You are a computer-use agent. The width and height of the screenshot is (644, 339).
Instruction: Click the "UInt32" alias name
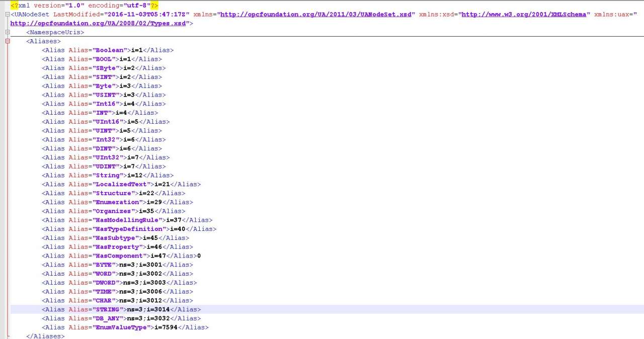pyautogui.click(x=107, y=157)
